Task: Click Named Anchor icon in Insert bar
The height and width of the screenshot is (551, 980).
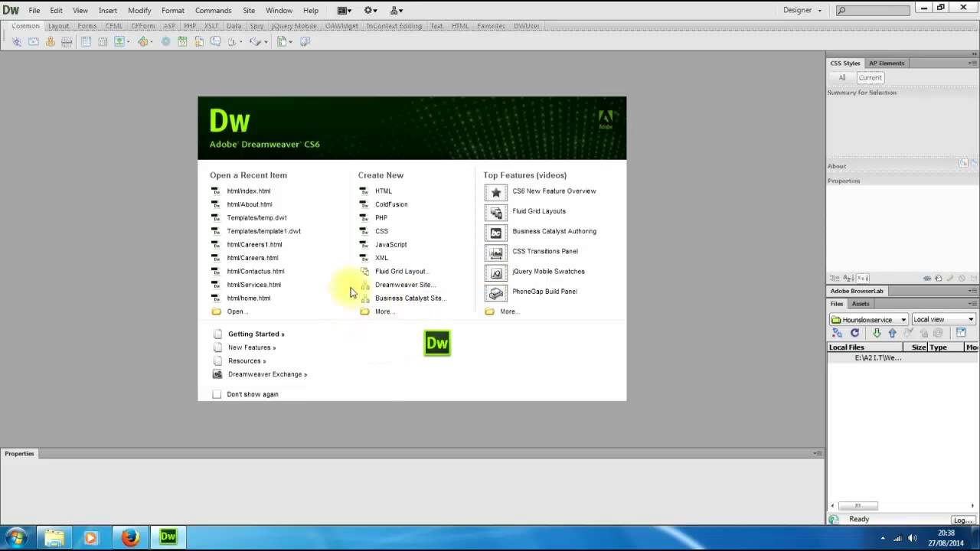Action: click(50, 41)
